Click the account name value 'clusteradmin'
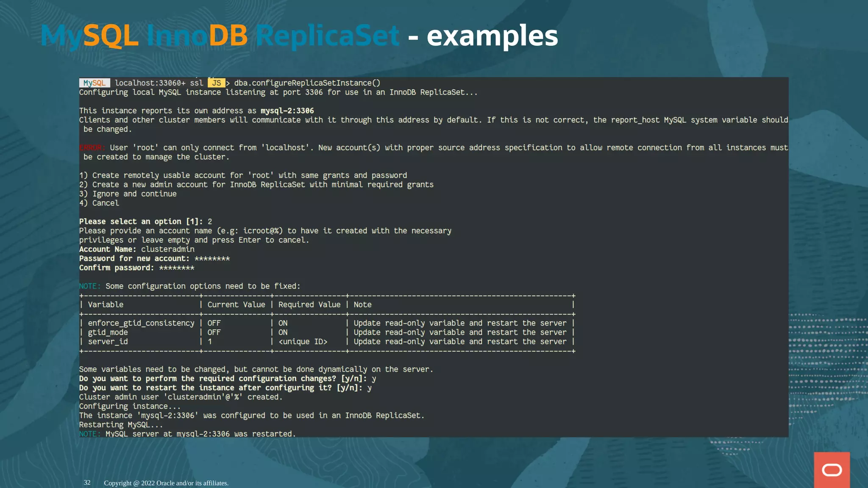868x488 pixels. coord(168,249)
